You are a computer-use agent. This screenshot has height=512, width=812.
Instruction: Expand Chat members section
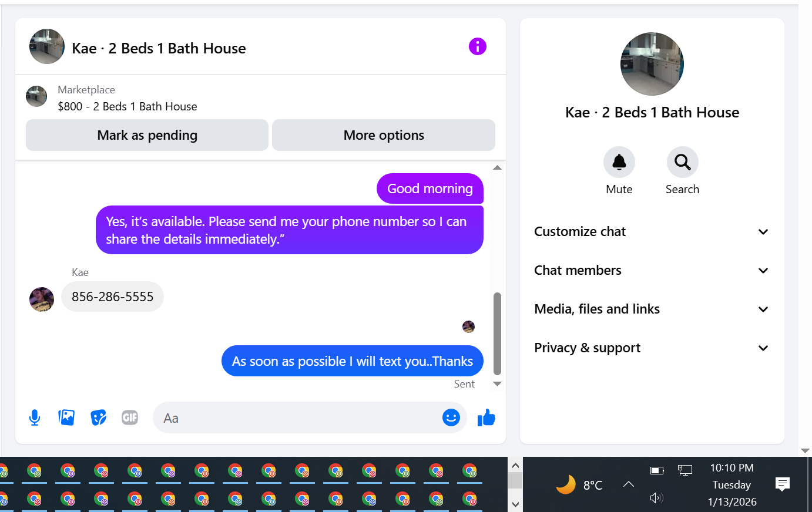[652, 270]
